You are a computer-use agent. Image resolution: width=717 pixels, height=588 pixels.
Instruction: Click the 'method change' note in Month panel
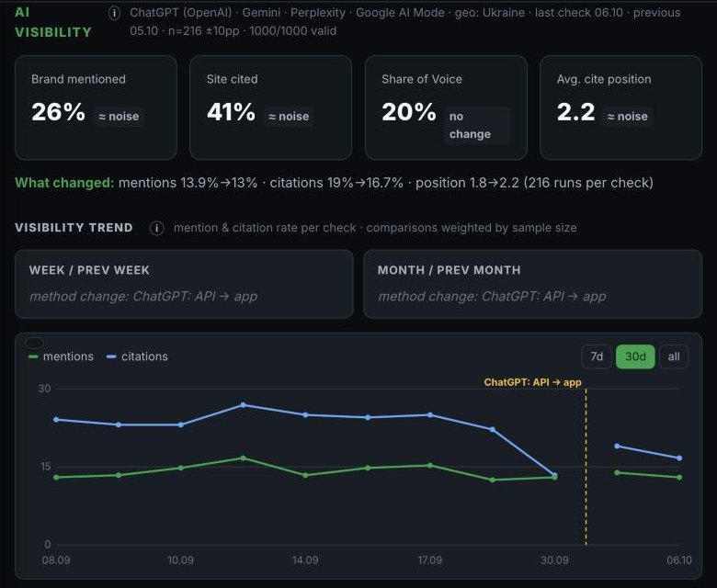click(x=492, y=297)
